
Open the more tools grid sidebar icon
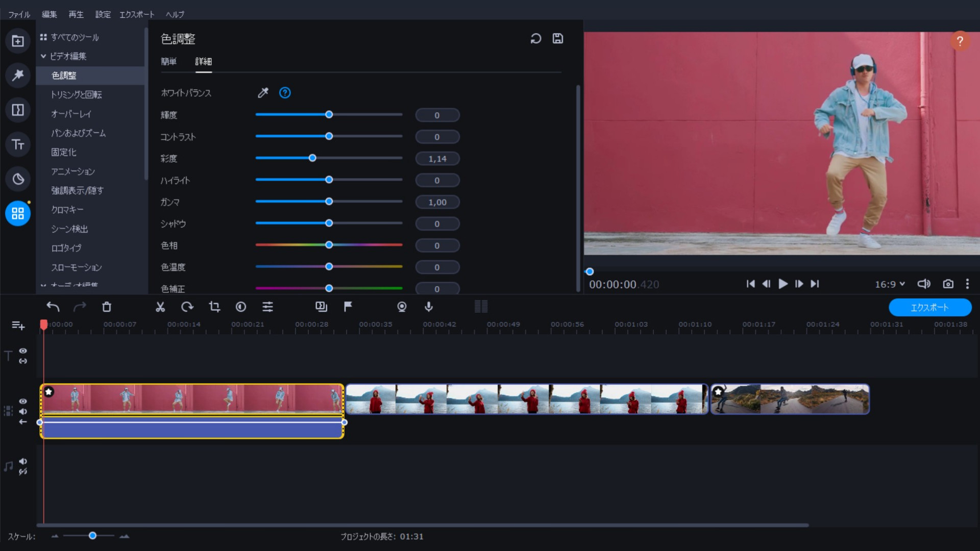18,213
